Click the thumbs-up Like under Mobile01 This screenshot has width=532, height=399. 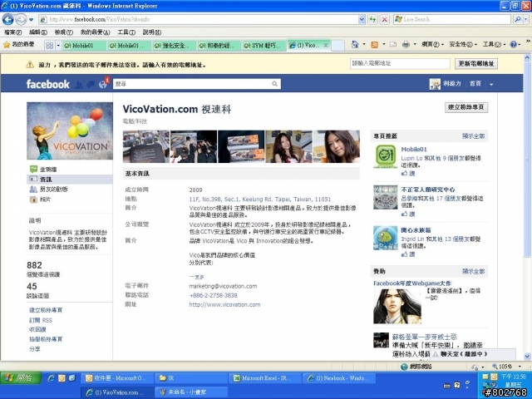[408, 174]
